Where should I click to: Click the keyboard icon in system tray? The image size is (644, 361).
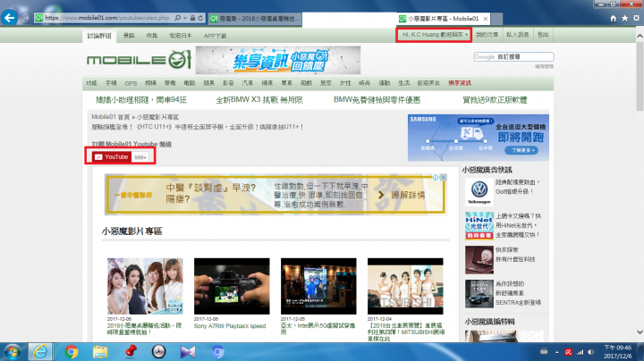[x=544, y=351]
